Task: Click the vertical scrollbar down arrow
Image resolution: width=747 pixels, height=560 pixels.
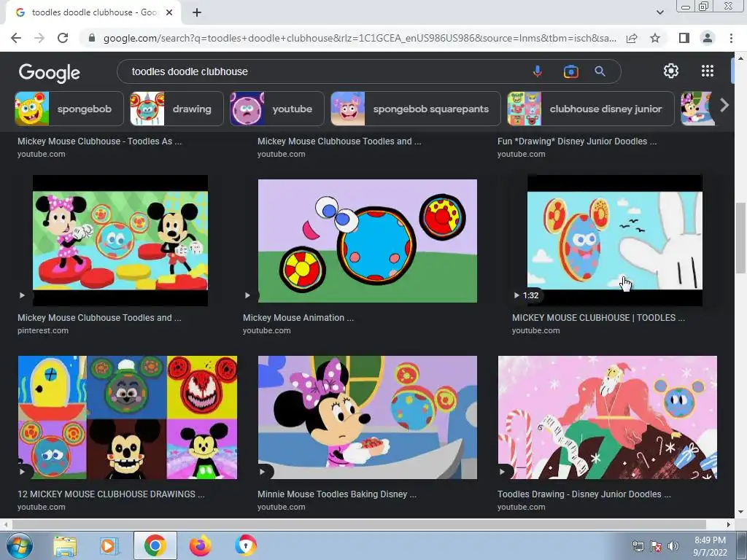Action: (x=740, y=512)
